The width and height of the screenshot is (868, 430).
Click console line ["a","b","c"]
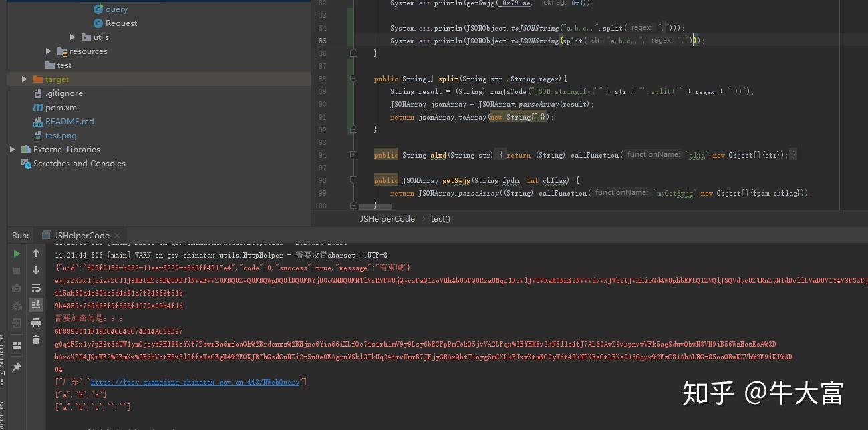click(80, 395)
